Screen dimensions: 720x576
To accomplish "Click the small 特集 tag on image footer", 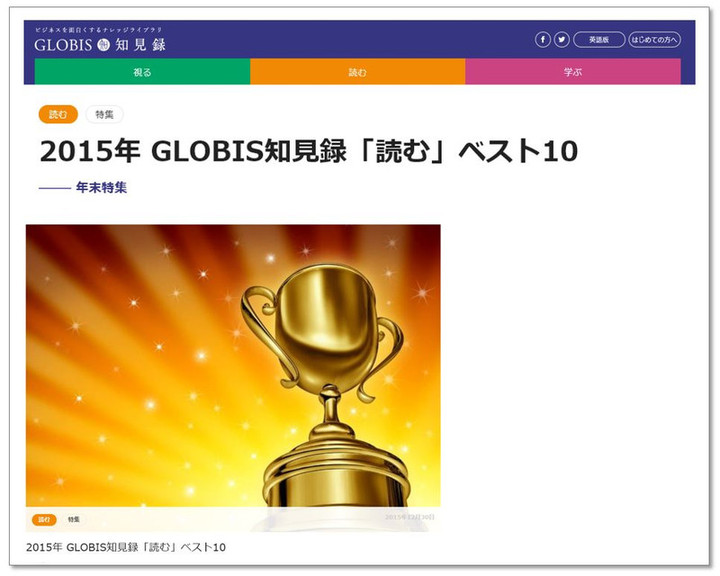I will (x=74, y=520).
